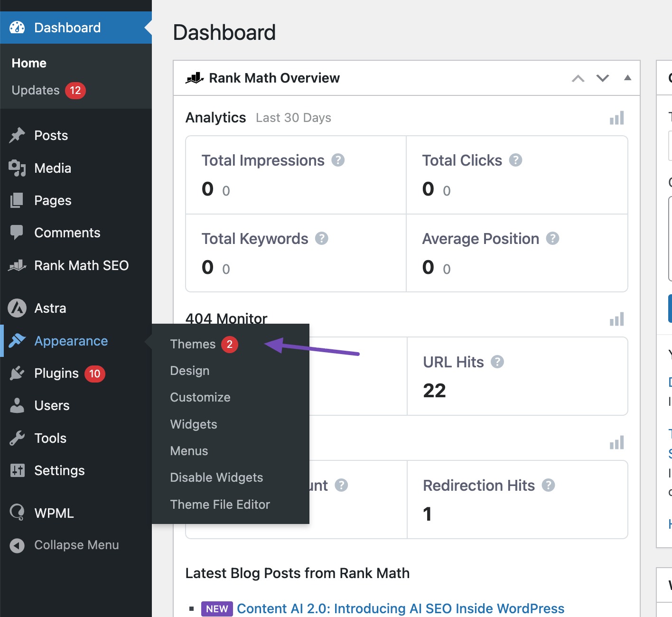Open the Updates page link
The image size is (672, 617).
pos(36,90)
